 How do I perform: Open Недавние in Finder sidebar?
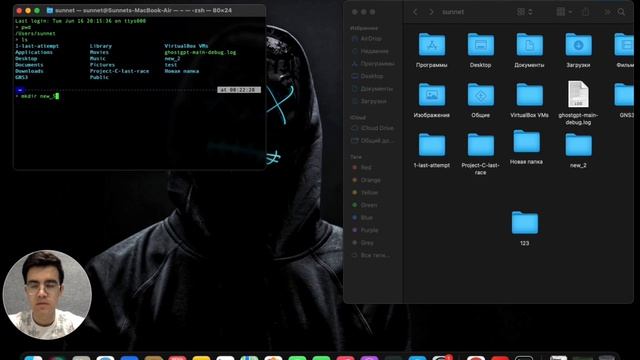click(370, 51)
